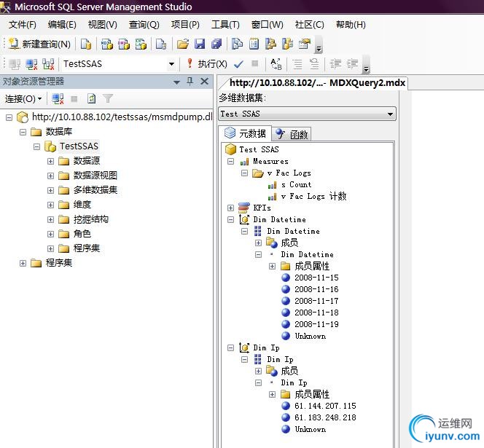Click the Disconnect icon in query toolbar

tap(31, 64)
